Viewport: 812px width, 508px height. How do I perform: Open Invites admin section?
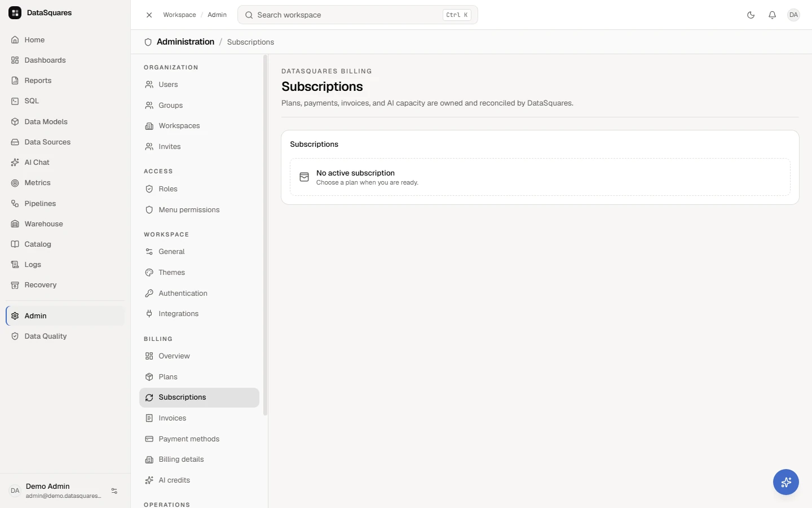199,147
